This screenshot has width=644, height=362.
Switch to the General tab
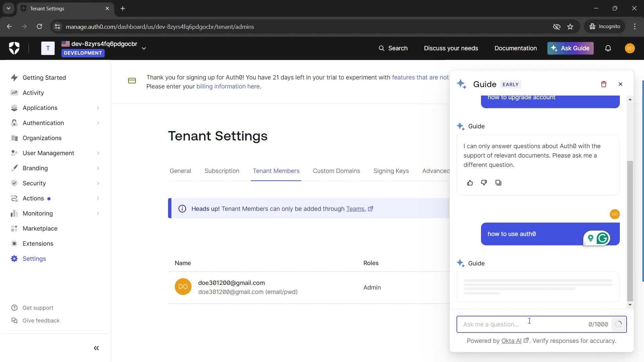point(180,171)
